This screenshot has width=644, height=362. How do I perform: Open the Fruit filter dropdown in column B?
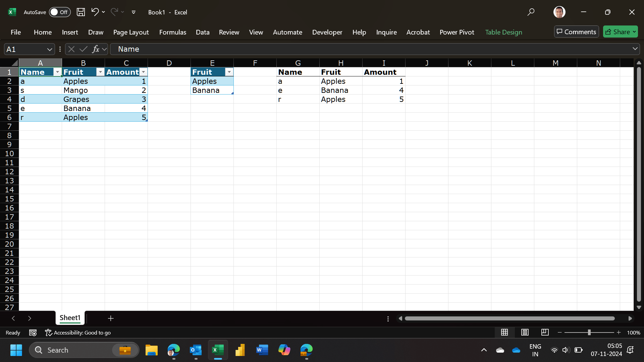point(100,72)
